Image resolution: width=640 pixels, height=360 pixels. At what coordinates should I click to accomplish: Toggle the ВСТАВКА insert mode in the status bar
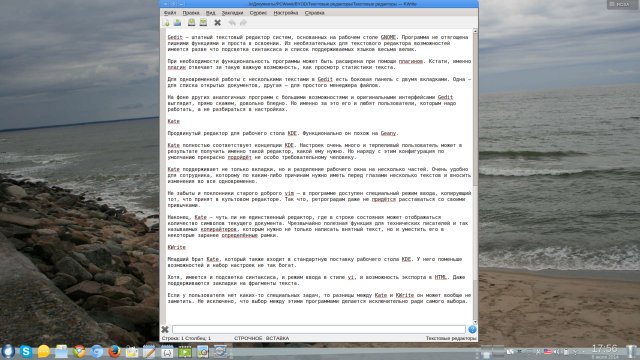(278, 338)
